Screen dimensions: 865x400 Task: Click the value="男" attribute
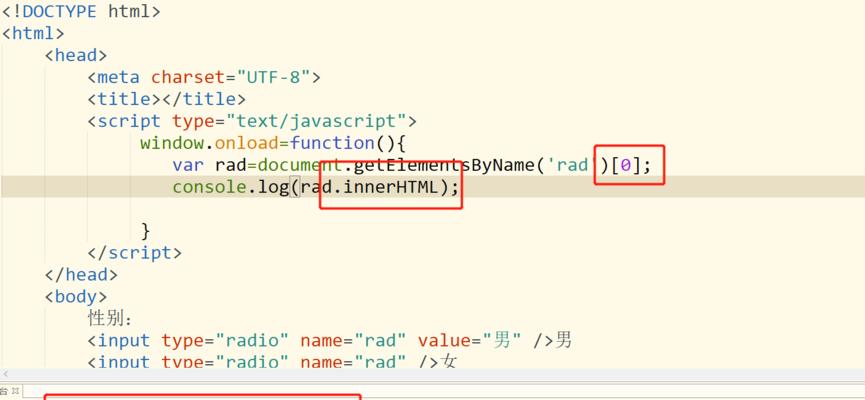pos(470,340)
